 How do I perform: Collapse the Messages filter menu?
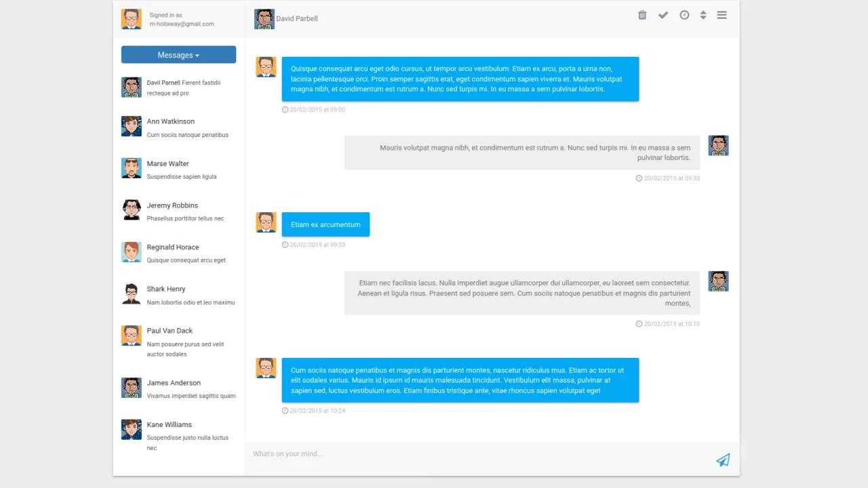click(x=178, y=55)
